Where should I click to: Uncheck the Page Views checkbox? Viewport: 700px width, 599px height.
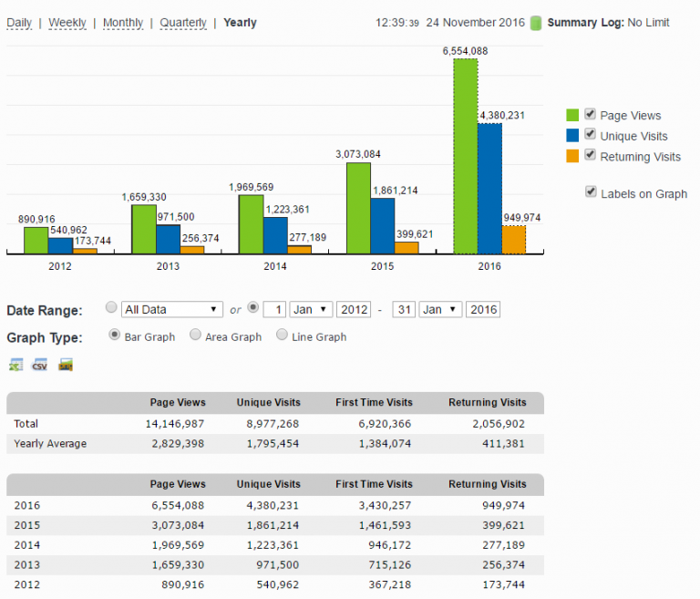coord(591,115)
